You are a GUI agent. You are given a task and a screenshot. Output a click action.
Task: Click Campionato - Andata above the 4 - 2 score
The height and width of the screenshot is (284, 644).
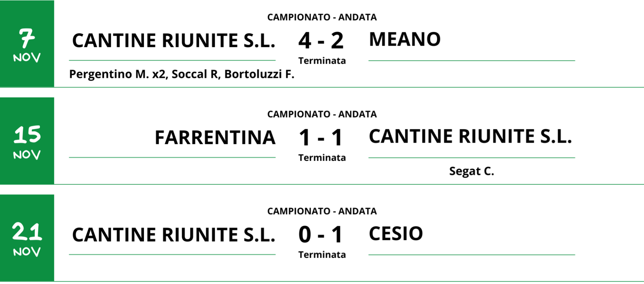click(322, 17)
